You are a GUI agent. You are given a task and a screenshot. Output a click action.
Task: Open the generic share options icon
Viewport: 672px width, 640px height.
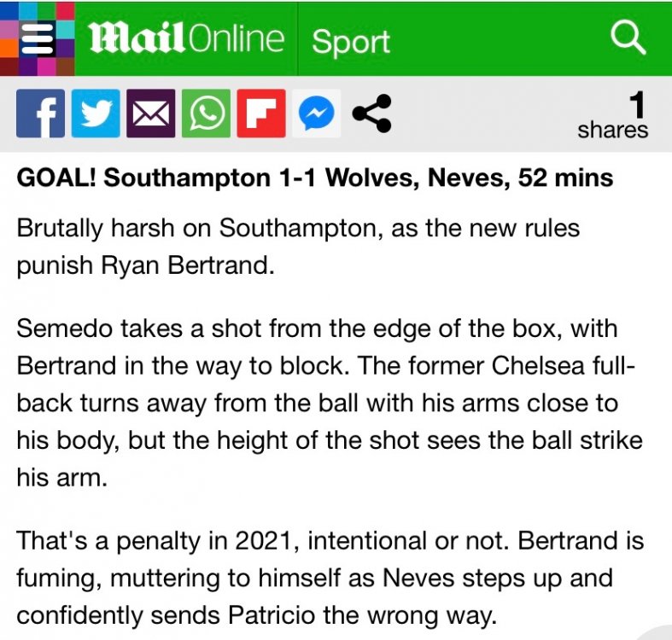pos(371,113)
